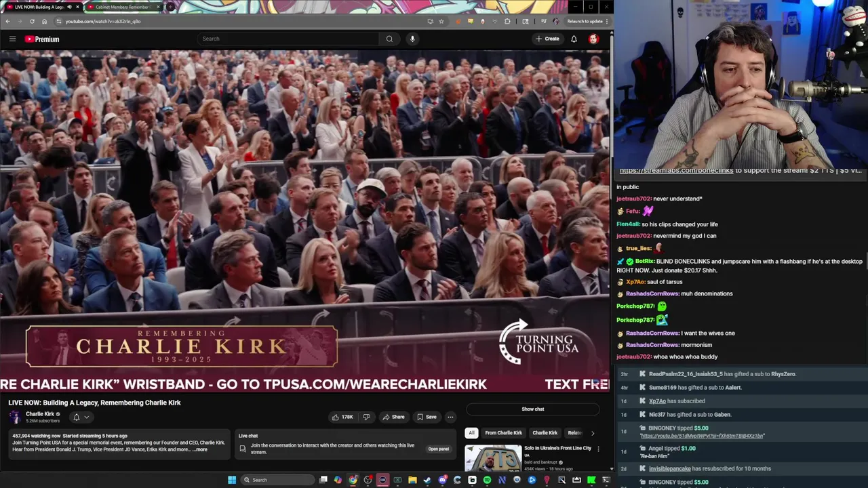Click the Create button
The width and height of the screenshot is (868, 488).
[x=547, y=39]
